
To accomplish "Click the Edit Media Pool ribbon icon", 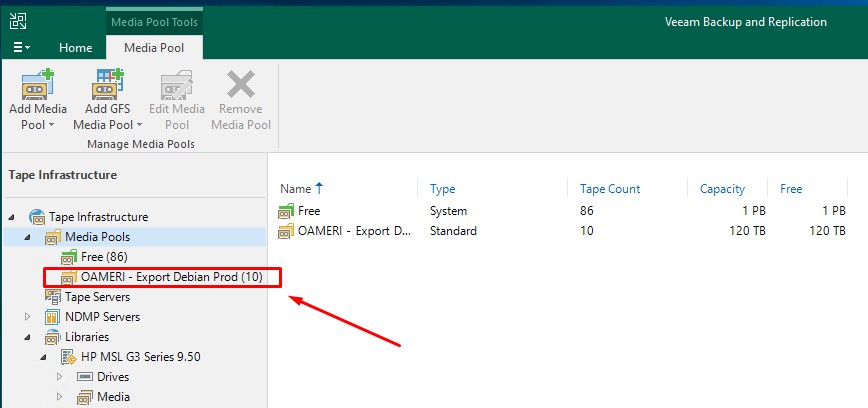I will click(x=176, y=84).
